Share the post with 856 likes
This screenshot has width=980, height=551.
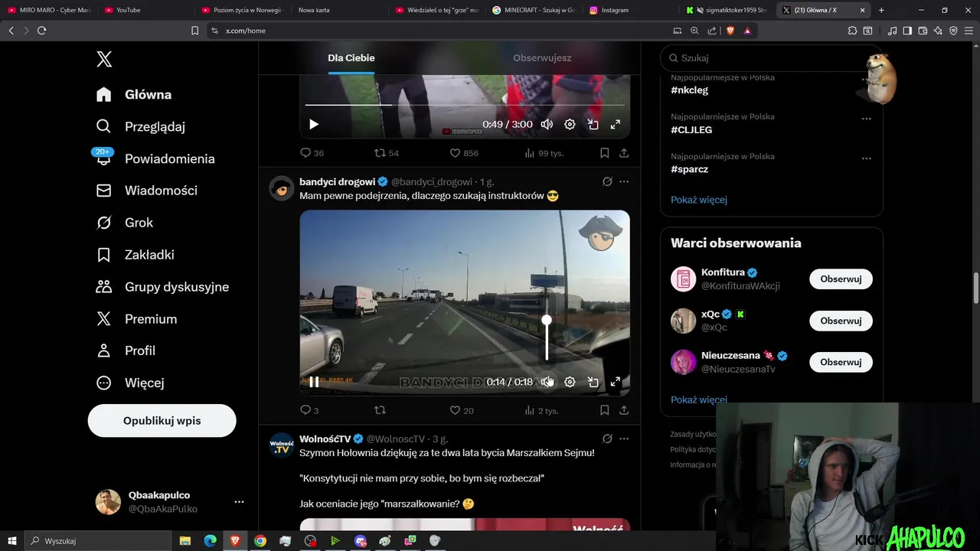[x=624, y=153]
